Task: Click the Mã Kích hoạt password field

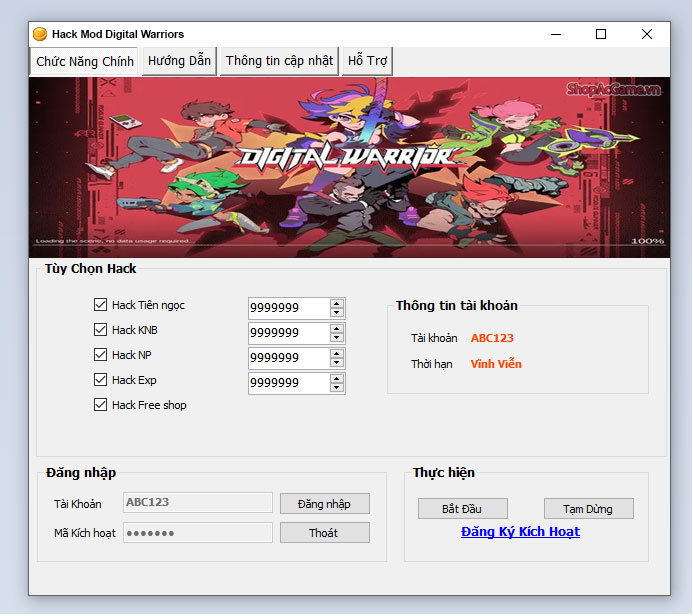Action: point(198,533)
